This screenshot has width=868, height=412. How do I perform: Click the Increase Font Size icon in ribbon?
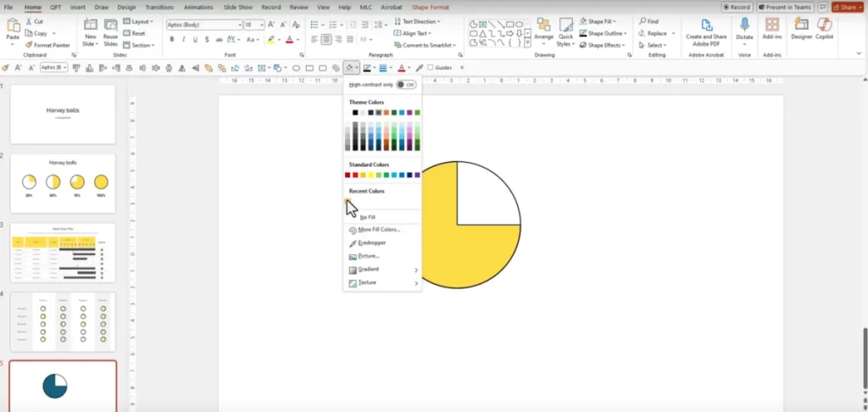pos(271,25)
